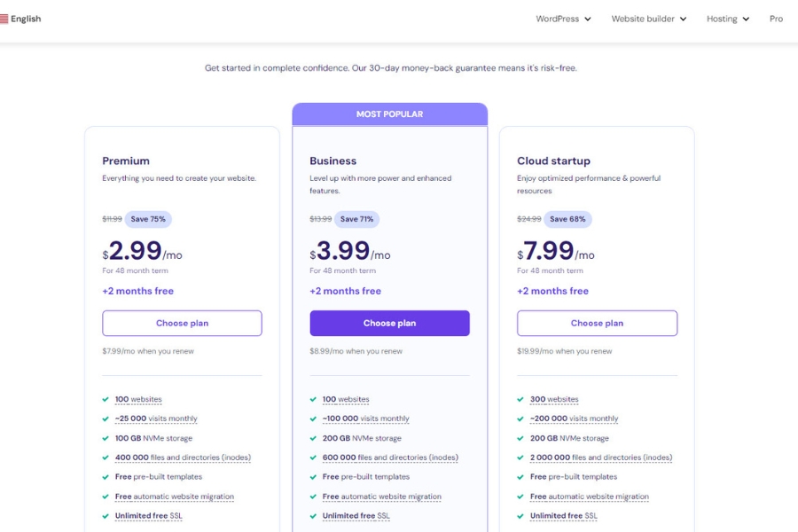Click '200 GB NVMe storage' in Cloud startup
The image size is (798, 532).
[x=569, y=438]
